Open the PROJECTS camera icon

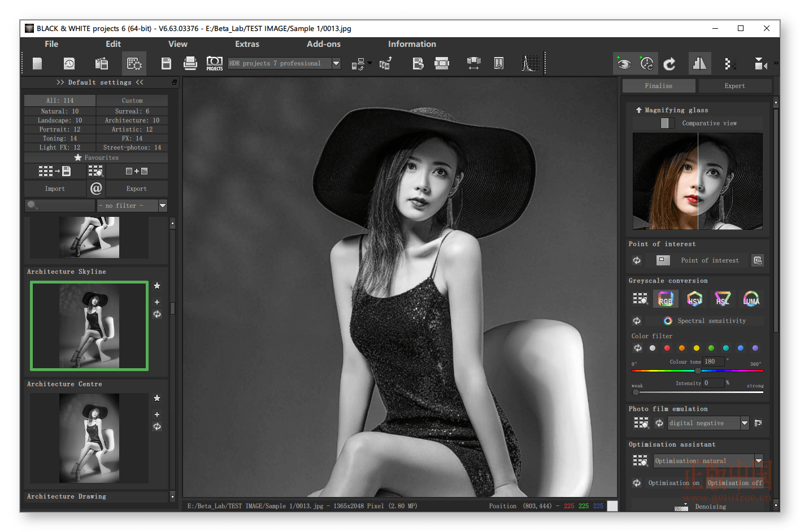pyautogui.click(x=215, y=63)
